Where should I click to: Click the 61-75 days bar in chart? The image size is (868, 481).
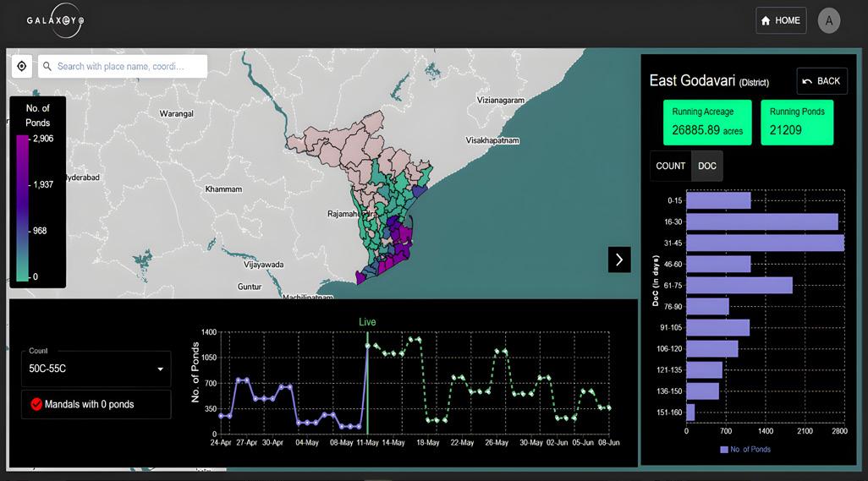pos(739,285)
